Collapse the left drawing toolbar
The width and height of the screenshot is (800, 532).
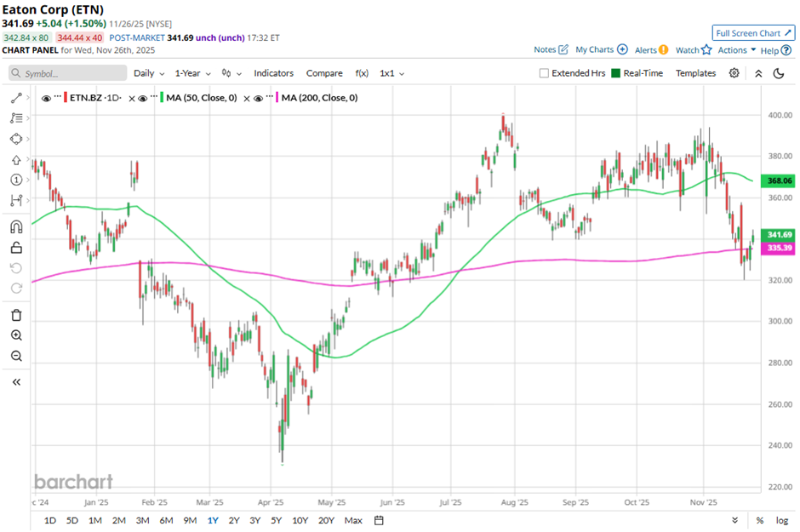pyautogui.click(x=16, y=382)
